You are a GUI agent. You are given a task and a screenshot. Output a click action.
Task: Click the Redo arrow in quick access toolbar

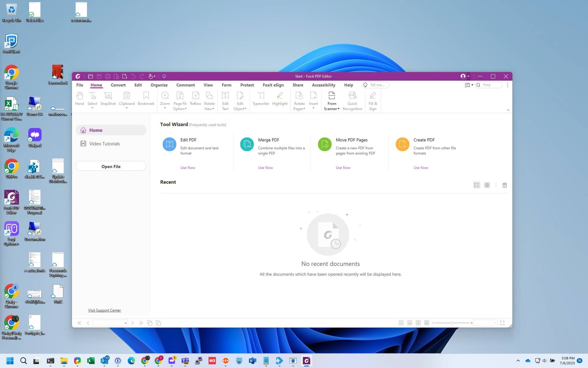(x=142, y=76)
